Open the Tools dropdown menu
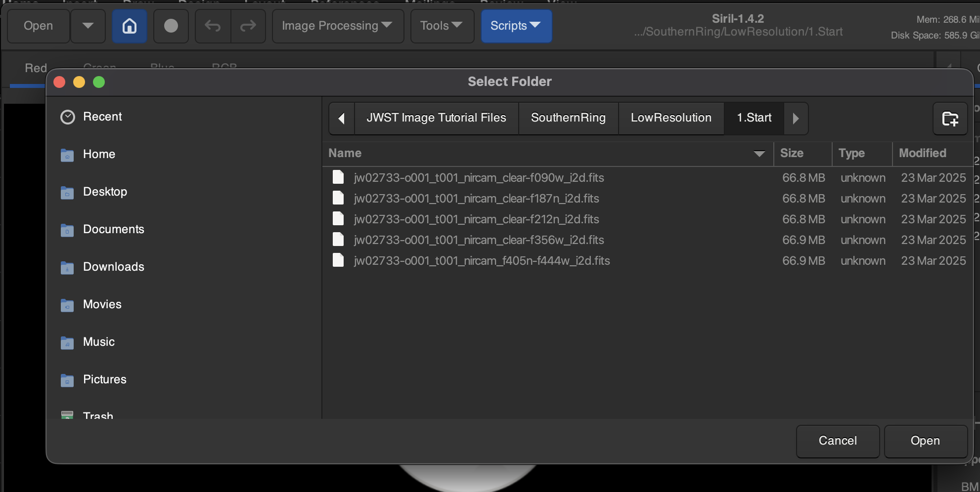The image size is (980, 492). tap(442, 26)
